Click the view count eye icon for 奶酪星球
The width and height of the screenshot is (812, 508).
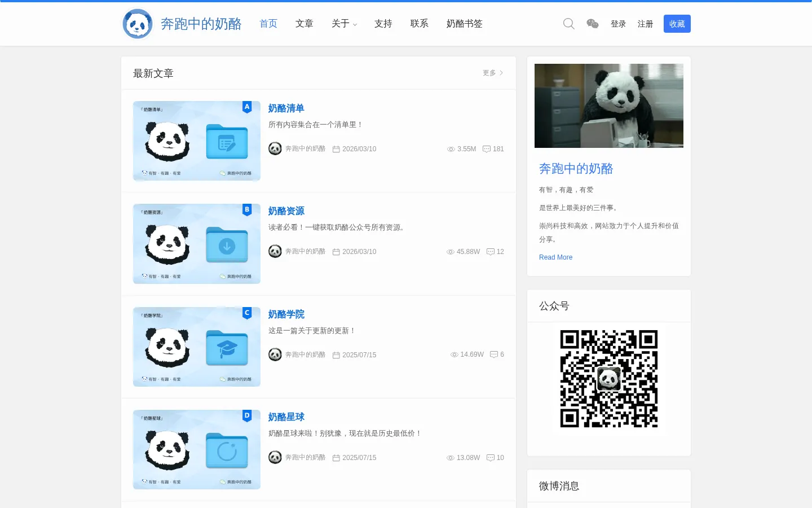(x=451, y=458)
